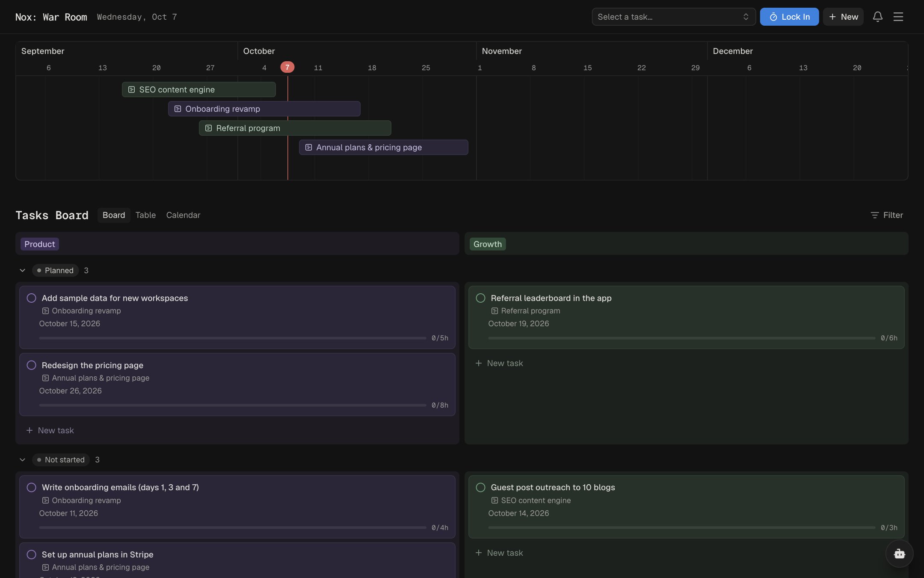Click the October 19, 2026 date

[518, 324]
